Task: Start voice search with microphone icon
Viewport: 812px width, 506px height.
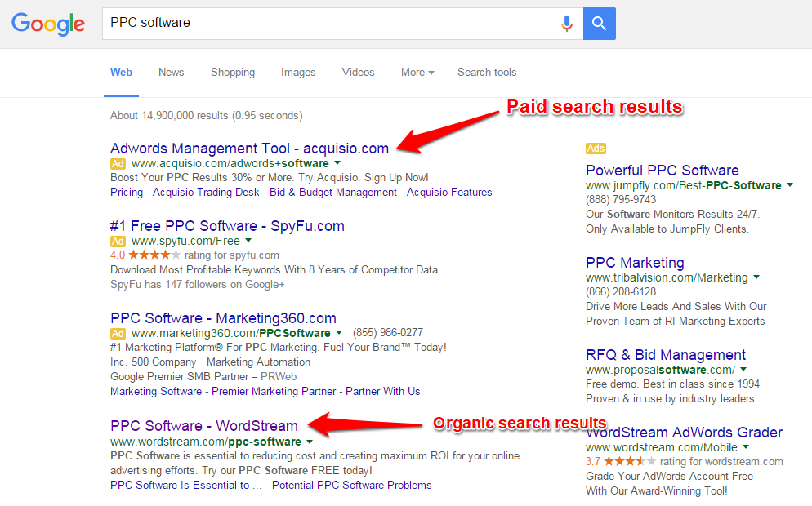Action: click(x=566, y=24)
